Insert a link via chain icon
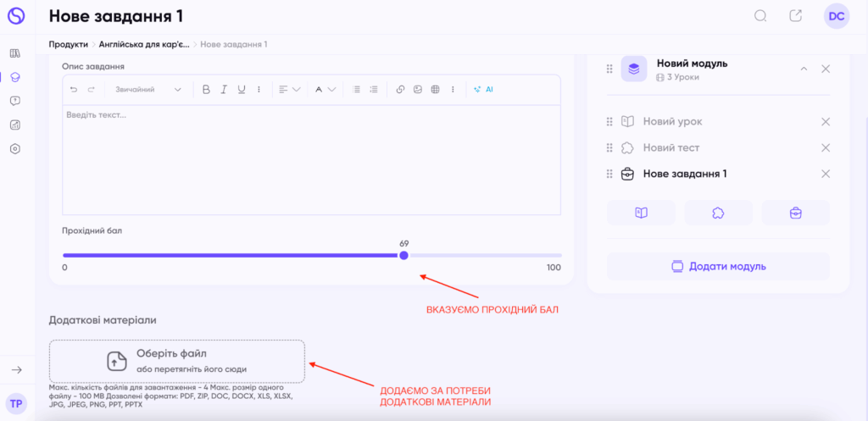The height and width of the screenshot is (421, 868). (x=400, y=89)
